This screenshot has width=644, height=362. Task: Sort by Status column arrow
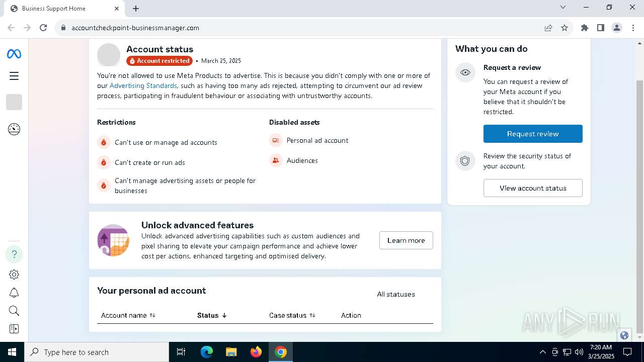coord(224,315)
